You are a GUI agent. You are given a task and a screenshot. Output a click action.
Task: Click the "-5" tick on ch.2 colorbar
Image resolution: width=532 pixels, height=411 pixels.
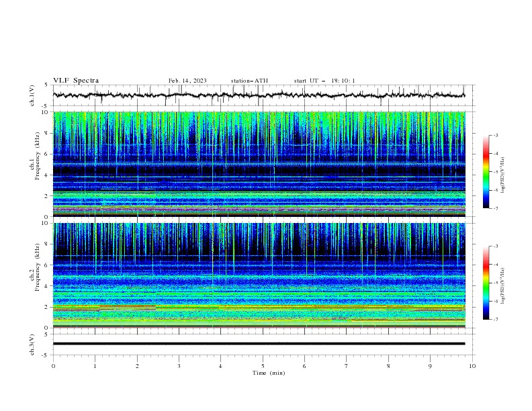(x=495, y=283)
